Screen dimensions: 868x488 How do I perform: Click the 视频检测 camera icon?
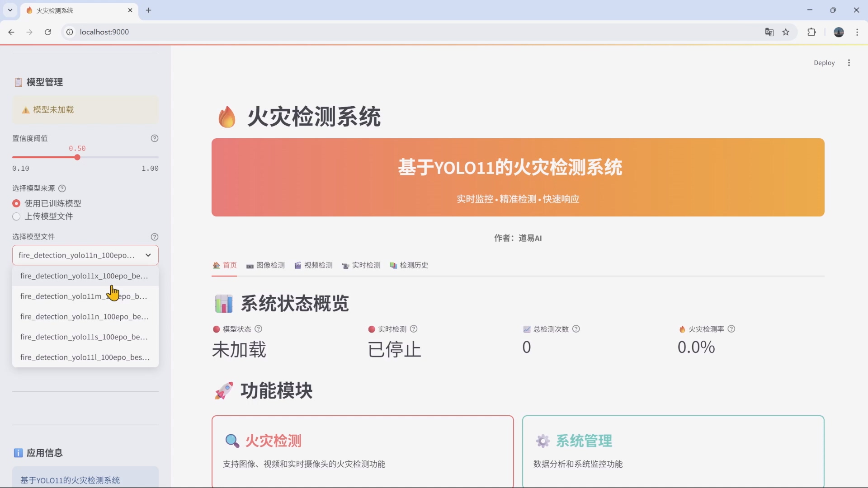[298, 266]
